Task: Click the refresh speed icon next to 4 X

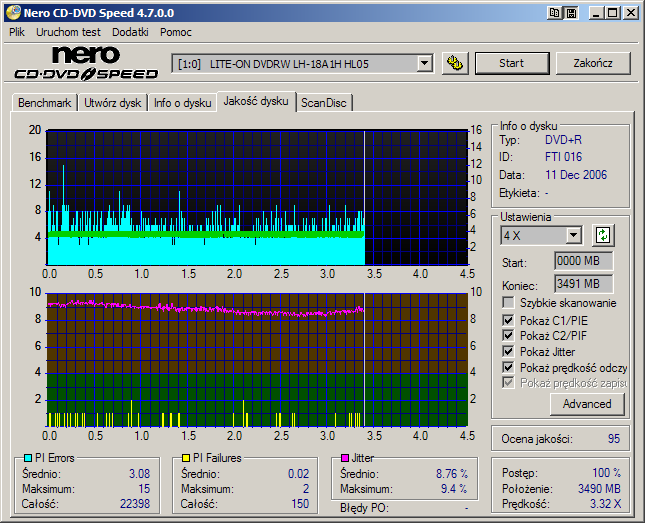Action: (603, 235)
